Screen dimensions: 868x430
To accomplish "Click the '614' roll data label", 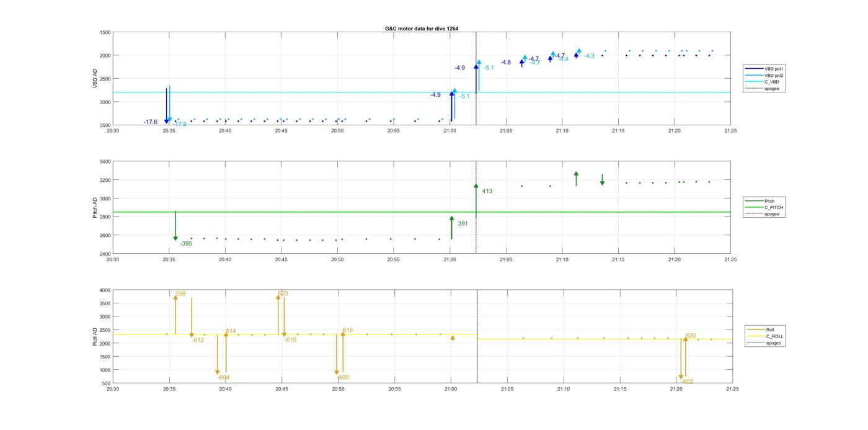I will (231, 331).
